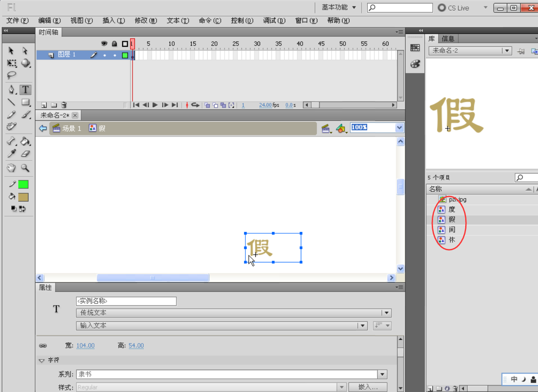Open the 基本功能 workspace dropdown
Screen dimensions: 538x392
339,7
